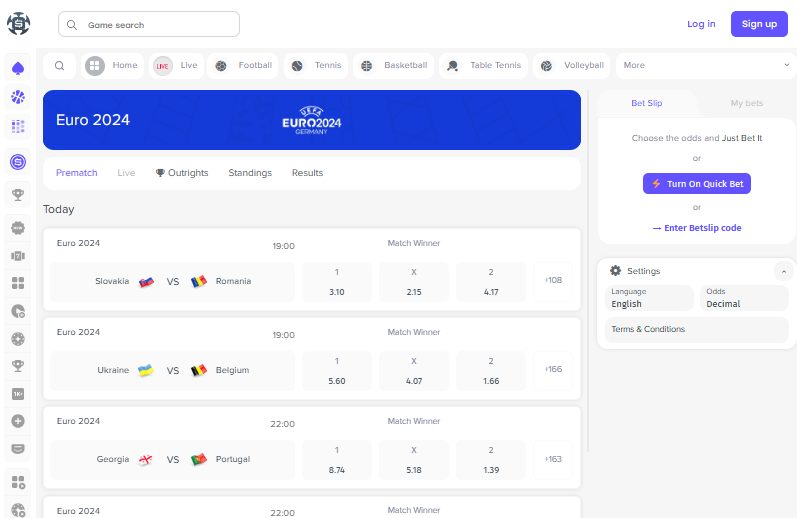Switch to the My bets tab

click(x=747, y=103)
